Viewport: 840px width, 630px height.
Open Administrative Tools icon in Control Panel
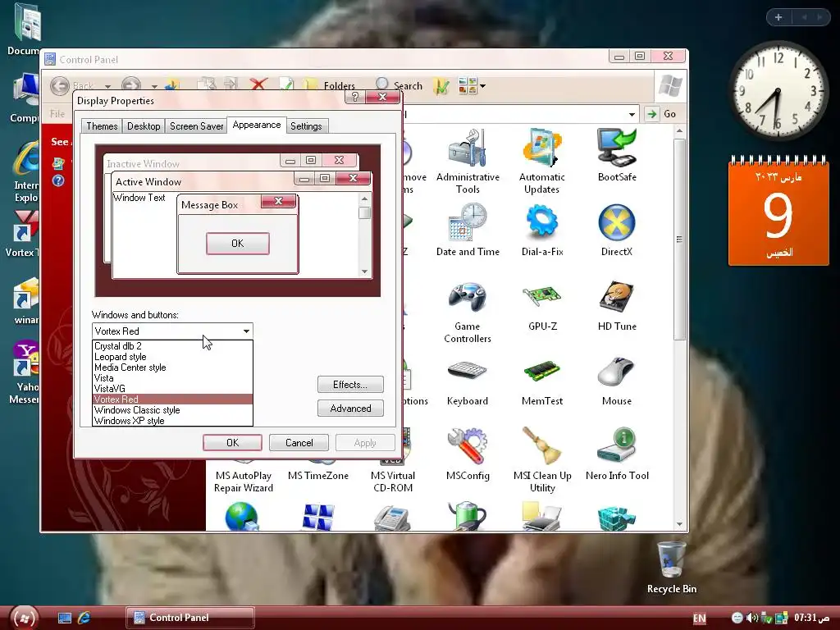(x=468, y=161)
